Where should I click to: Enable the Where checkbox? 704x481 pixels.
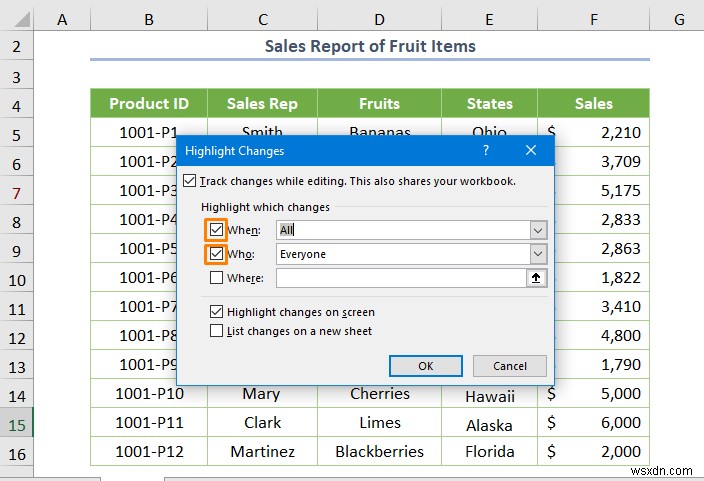217,279
